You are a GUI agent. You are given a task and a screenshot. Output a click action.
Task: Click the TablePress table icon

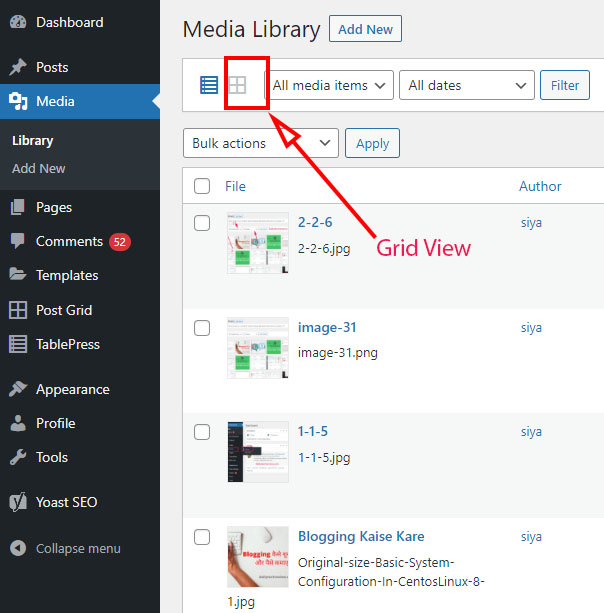pyautogui.click(x=18, y=344)
